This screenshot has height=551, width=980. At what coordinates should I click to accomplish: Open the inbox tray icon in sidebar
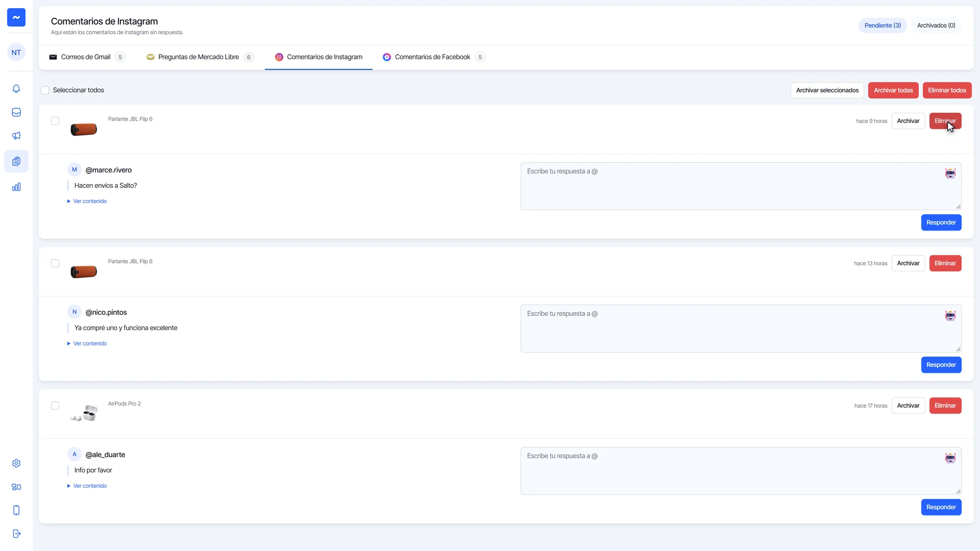pyautogui.click(x=16, y=112)
